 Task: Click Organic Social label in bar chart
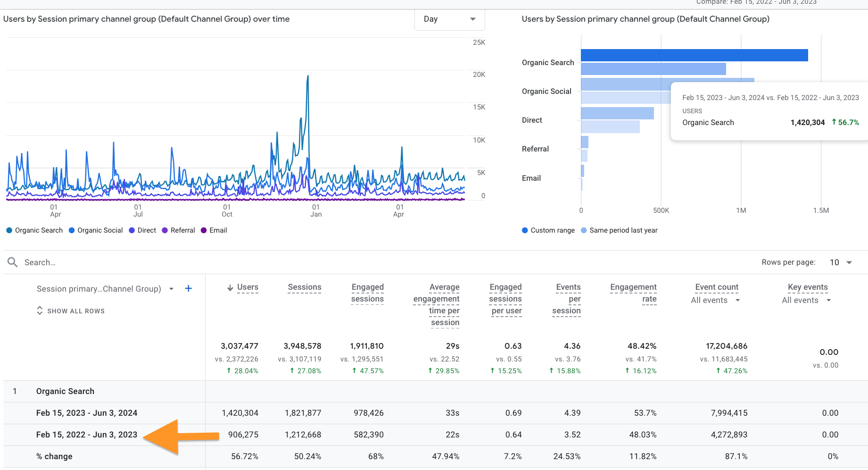point(546,91)
